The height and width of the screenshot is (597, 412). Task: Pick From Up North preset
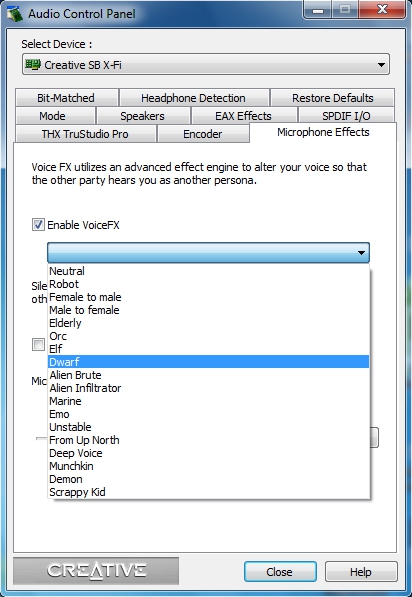pos(209,440)
